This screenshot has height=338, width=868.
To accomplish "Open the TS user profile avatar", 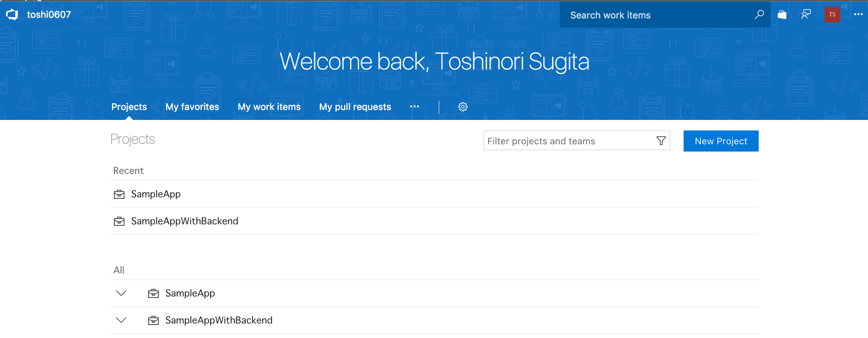I will click(x=832, y=14).
